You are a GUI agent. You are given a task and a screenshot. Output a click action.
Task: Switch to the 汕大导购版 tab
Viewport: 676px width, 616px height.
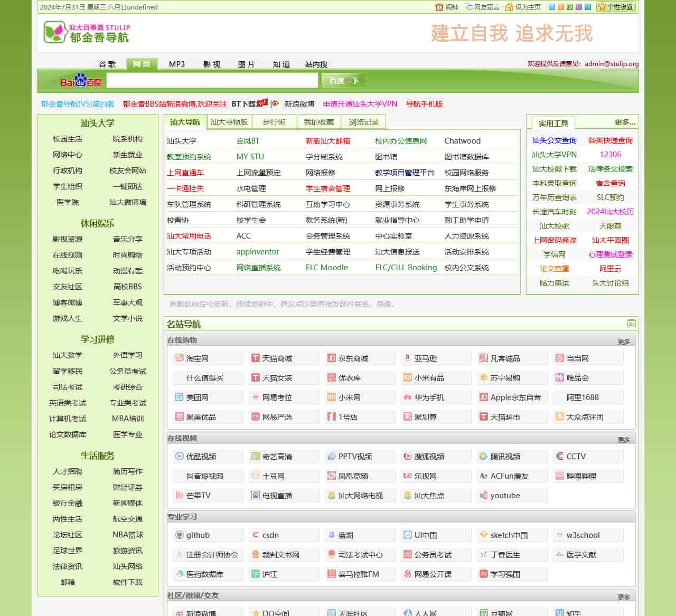228,121
